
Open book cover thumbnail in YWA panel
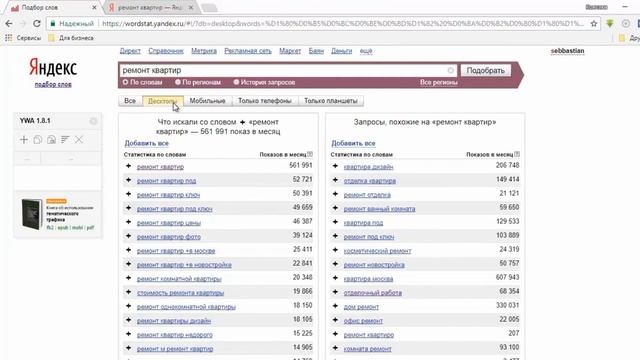[32, 214]
